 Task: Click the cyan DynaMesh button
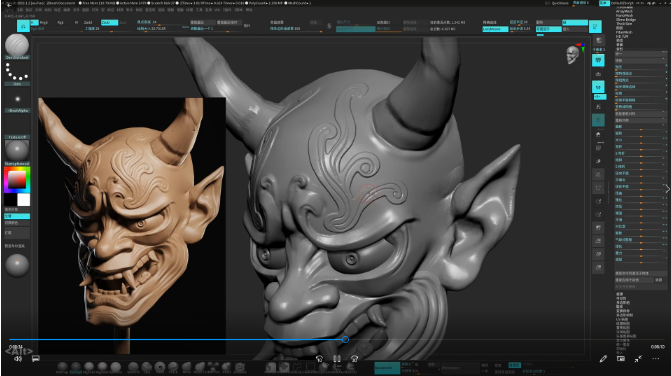click(x=387, y=367)
